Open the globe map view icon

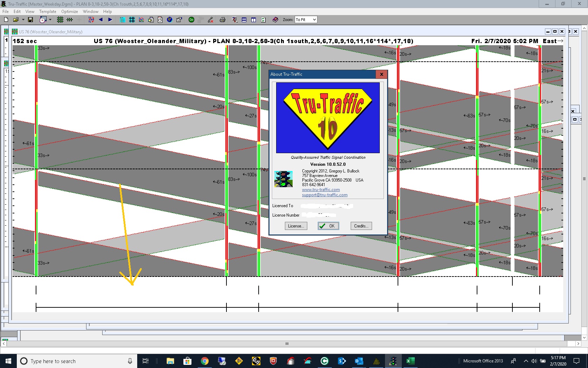[169, 20]
